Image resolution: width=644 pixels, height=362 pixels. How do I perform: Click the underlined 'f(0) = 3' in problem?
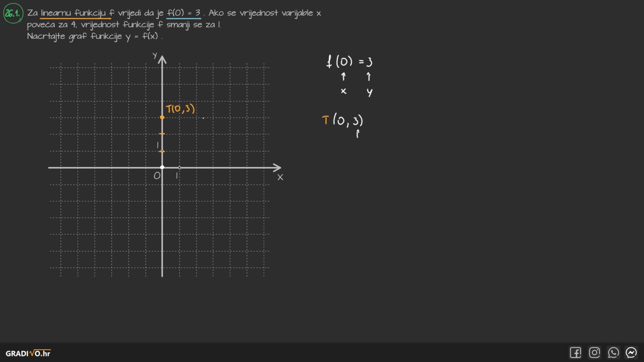(184, 13)
